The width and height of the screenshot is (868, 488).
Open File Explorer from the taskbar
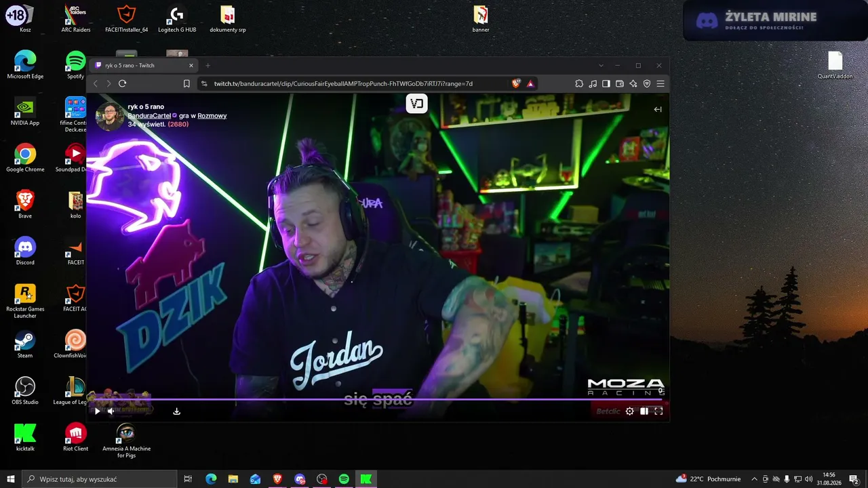233,479
